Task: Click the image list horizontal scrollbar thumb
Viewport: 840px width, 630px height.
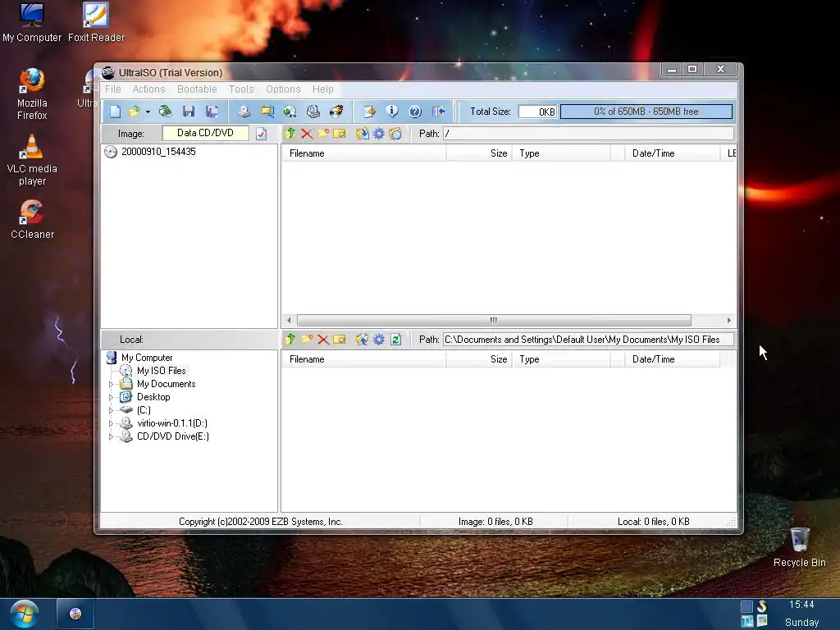Action: [x=494, y=320]
